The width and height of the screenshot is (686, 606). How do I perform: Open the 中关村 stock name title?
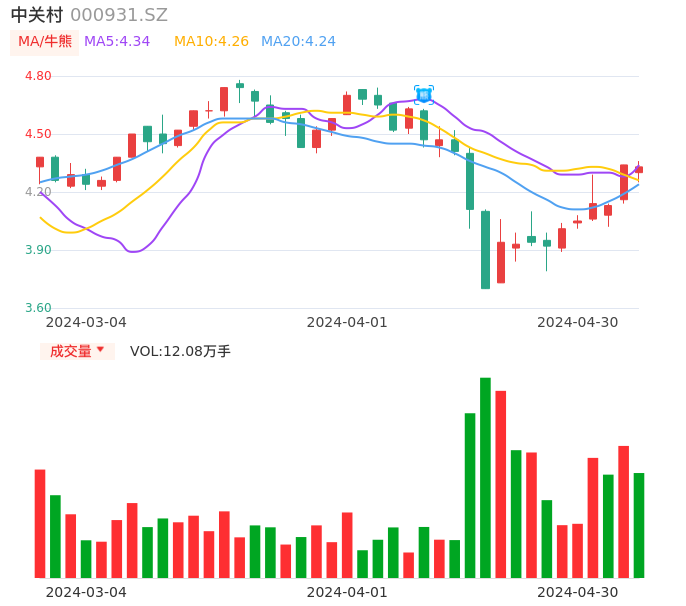tap(37, 15)
